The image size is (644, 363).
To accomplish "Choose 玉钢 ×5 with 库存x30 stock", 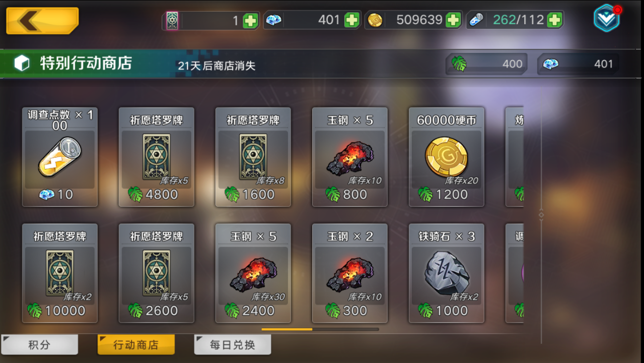I will tap(253, 273).
